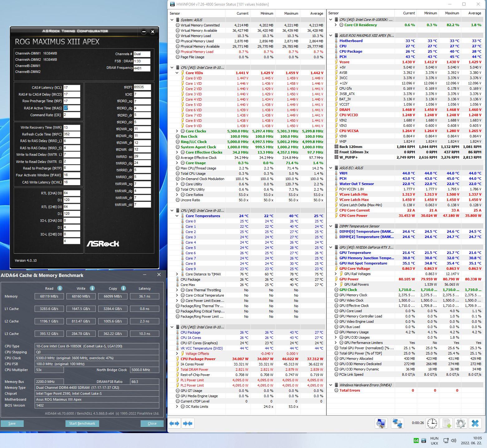
Task: Click the Read info icon in AIDA64 benchmark
Action: pyautogui.click(x=60, y=288)
